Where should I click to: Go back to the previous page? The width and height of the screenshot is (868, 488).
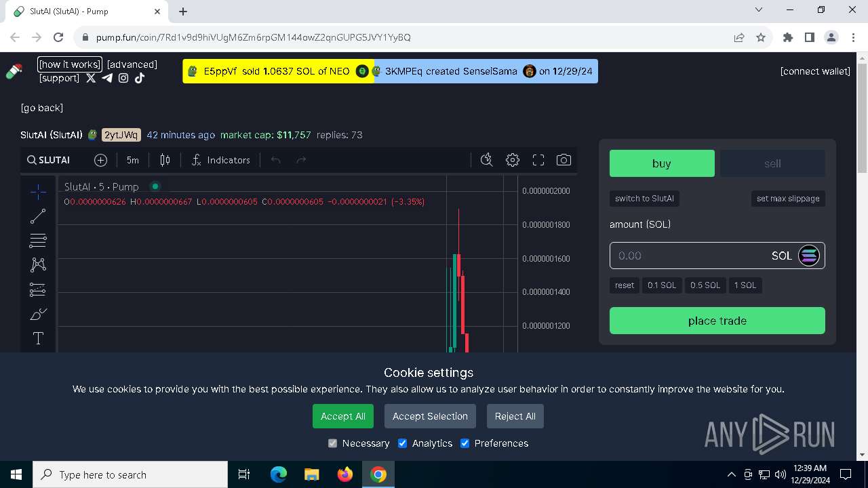42,108
